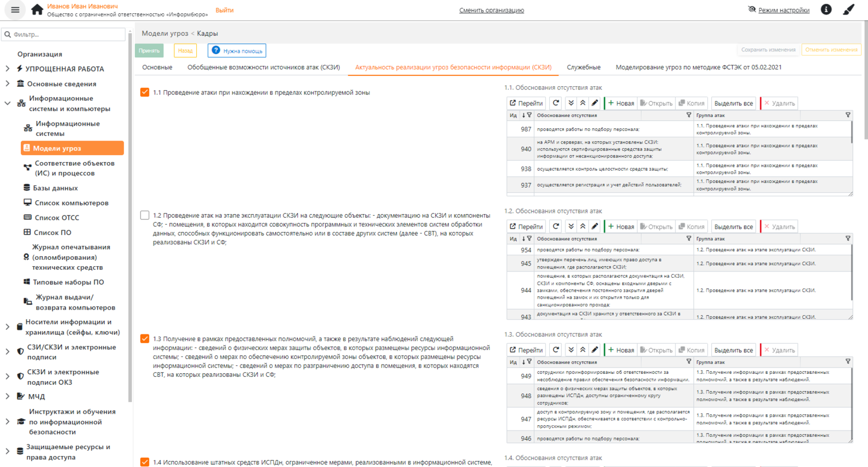This screenshot has height=467, width=868.
Task: Click pencil edit icon in 1.2 toolbar
Action: click(595, 226)
